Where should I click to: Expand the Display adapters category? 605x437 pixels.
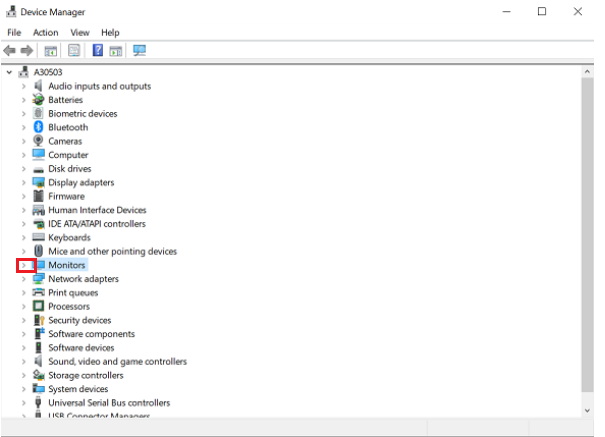pos(24,183)
